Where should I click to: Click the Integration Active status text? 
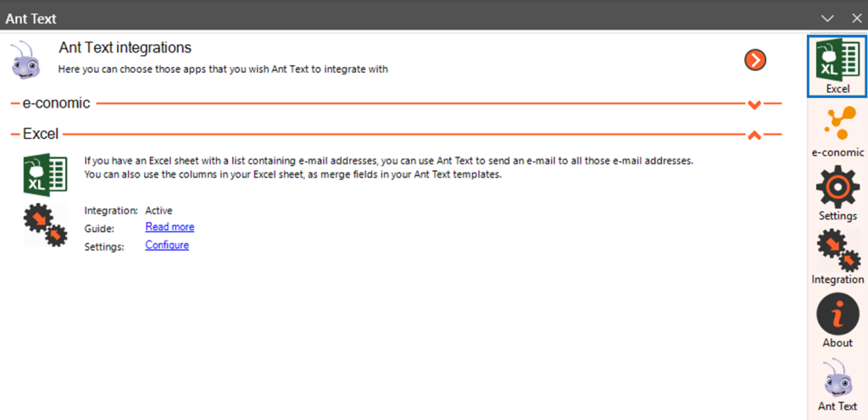coord(159,210)
